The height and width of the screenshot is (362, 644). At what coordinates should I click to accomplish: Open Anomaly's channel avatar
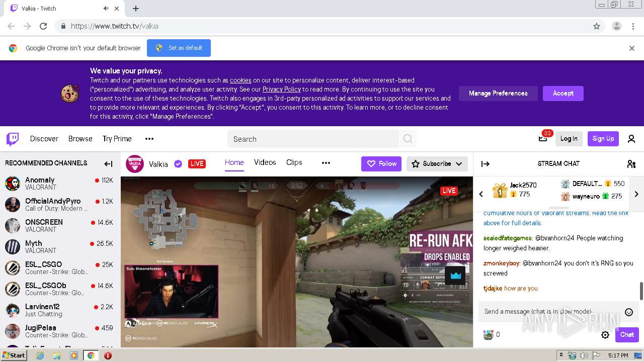point(13,184)
